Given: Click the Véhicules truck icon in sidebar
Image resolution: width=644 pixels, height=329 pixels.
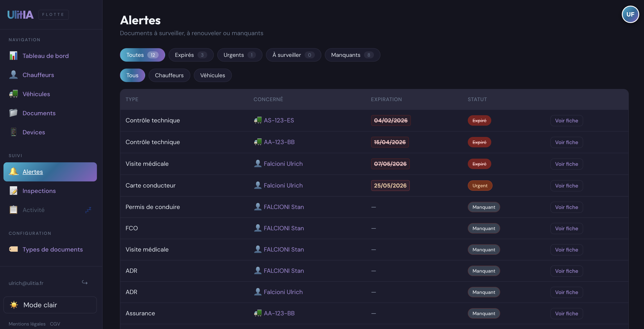Looking at the screenshot, I should [x=13, y=94].
